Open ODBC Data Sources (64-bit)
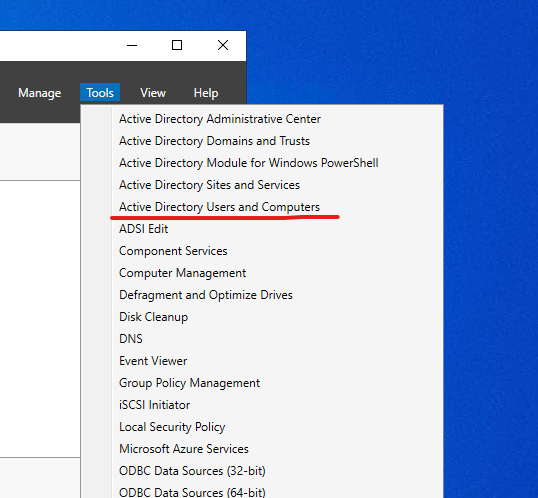The image size is (538, 498). coord(192,492)
